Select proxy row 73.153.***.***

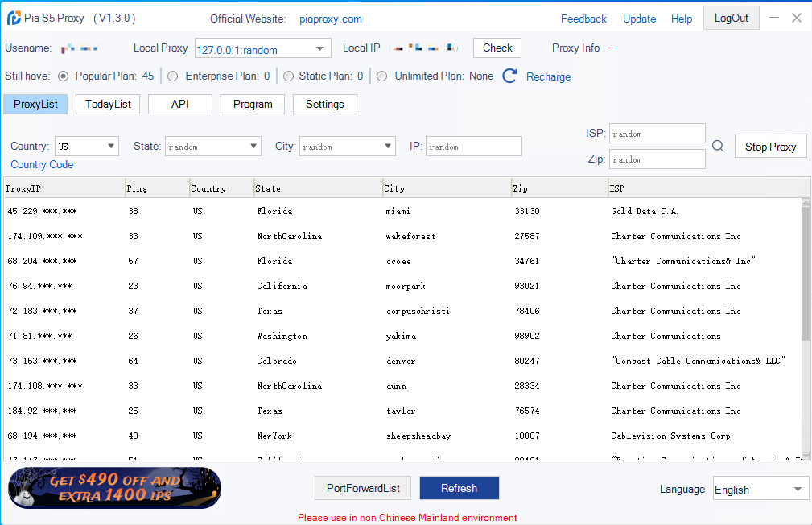pyautogui.click(x=402, y=361)
